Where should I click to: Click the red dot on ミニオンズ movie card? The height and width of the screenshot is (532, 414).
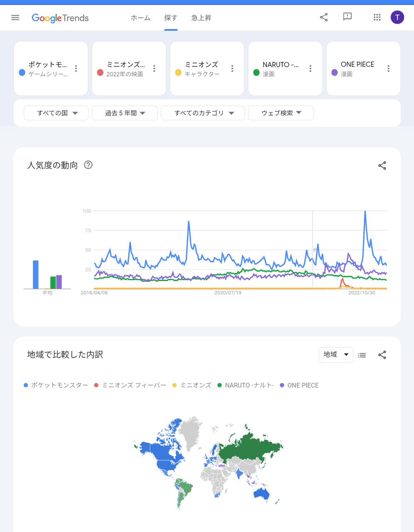tap(100, 72)
